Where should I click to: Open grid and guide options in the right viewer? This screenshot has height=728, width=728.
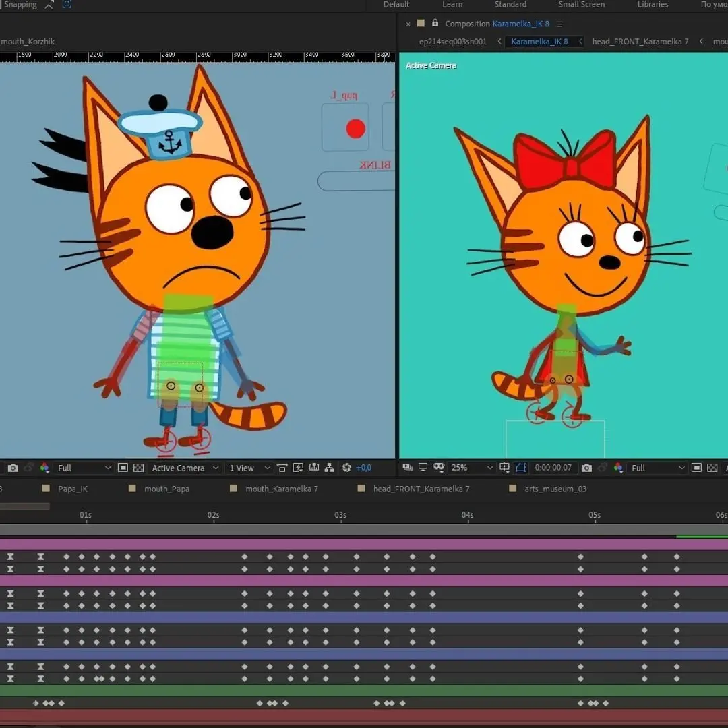click(505, 468)
